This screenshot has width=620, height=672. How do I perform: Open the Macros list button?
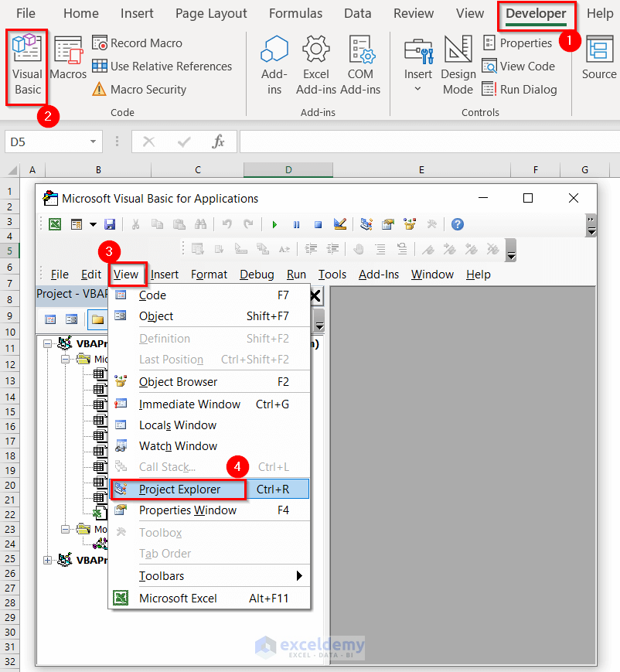pos(68,59)
